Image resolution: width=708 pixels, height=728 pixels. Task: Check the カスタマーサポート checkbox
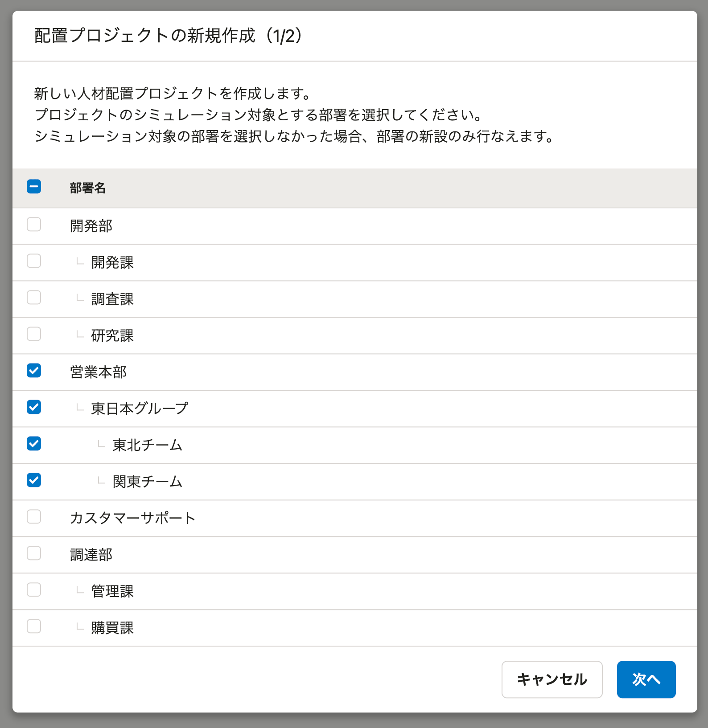34,516
